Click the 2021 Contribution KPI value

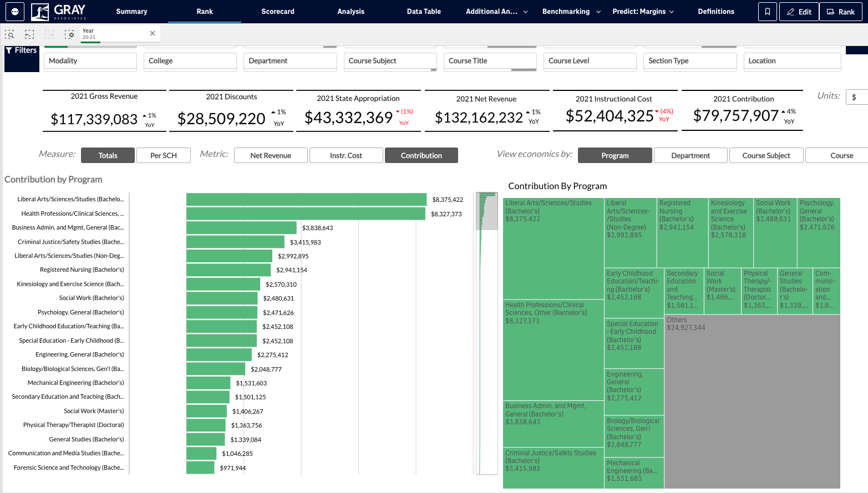[736, 115]
